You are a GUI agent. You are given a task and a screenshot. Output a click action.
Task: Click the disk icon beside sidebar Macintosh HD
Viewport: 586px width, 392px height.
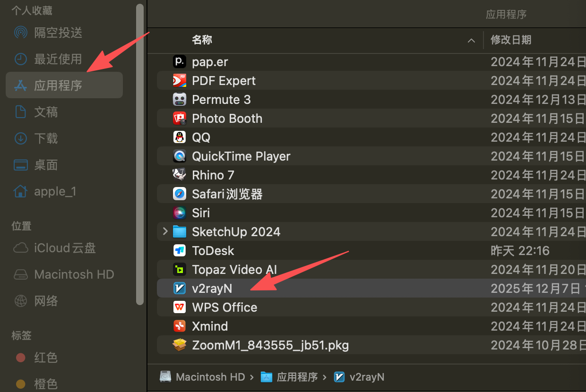21,274
